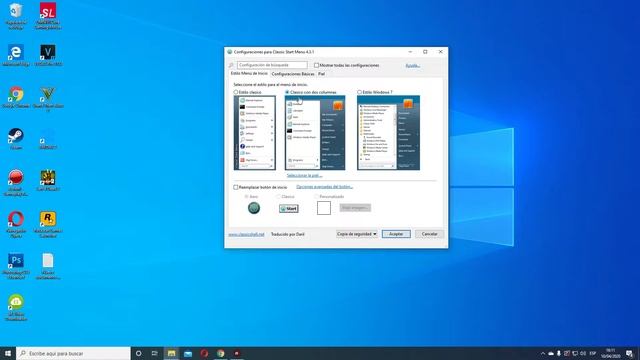Click the Cancelar button
640x360 pixels.
(429, 234)
